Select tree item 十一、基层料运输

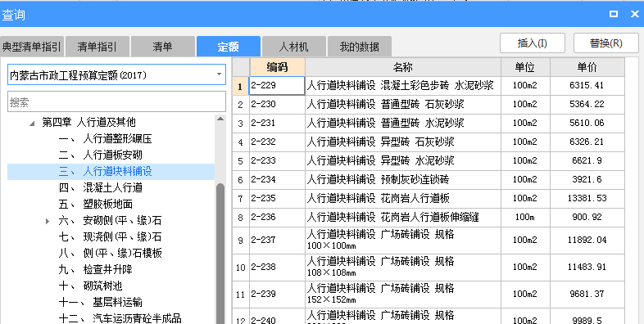click(x=101, y=302)
